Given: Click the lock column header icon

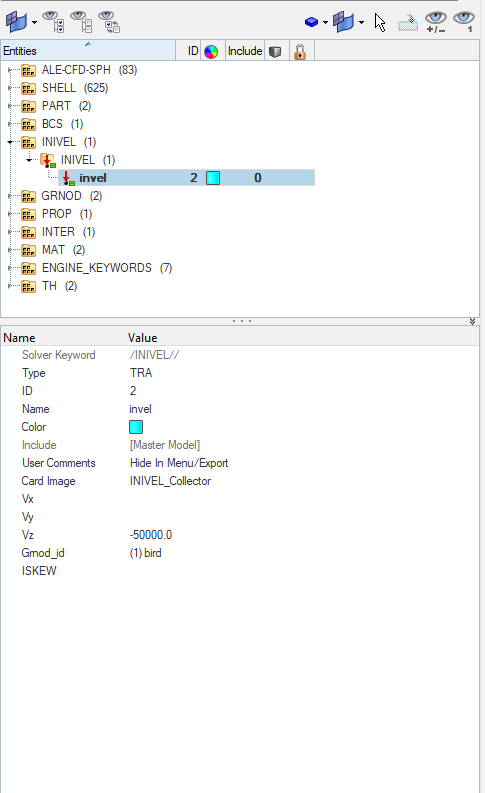Looking at the screenshot, I should click(x=300, y=51).
